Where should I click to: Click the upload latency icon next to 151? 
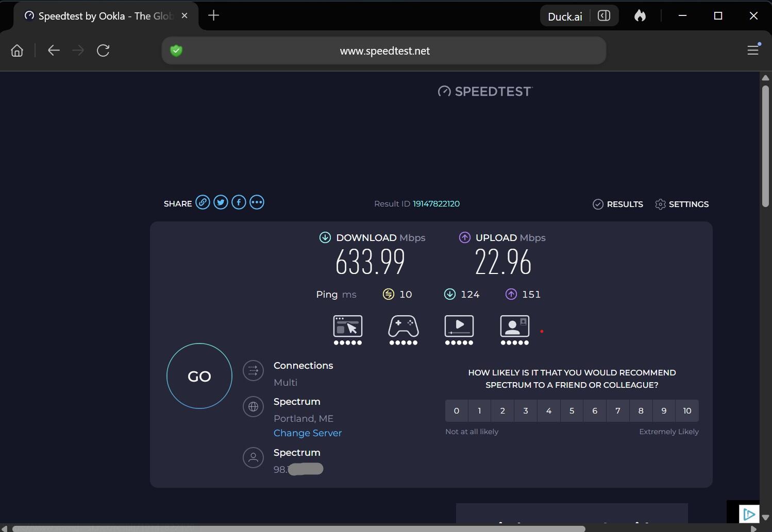coord(511,294)
